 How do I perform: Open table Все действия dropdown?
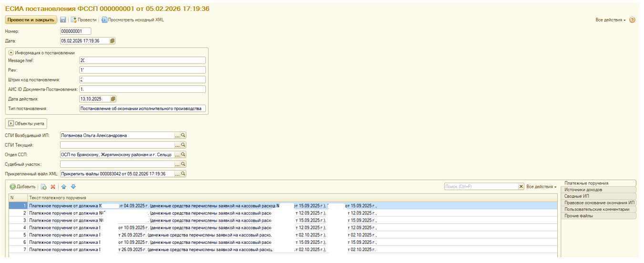point(542,187)
